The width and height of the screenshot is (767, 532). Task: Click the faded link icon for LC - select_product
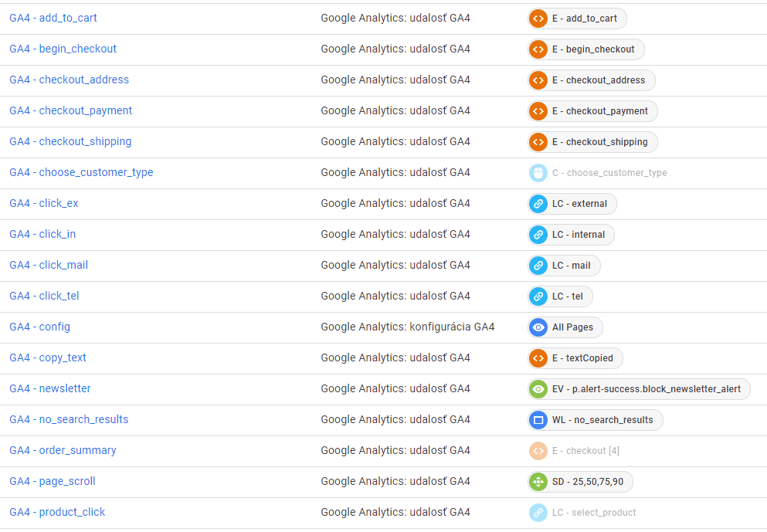pyautogui.click(x=538, y=513)
